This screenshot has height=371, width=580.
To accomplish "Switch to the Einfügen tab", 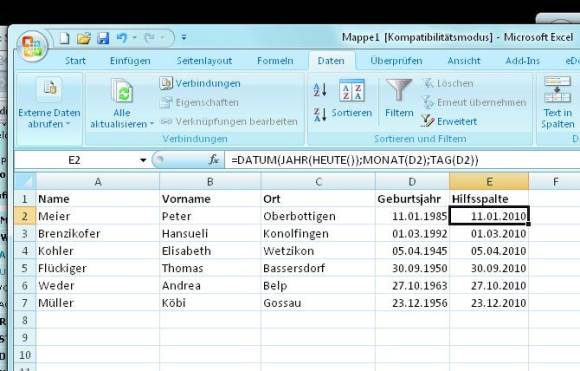I will [x=130, y=61].
